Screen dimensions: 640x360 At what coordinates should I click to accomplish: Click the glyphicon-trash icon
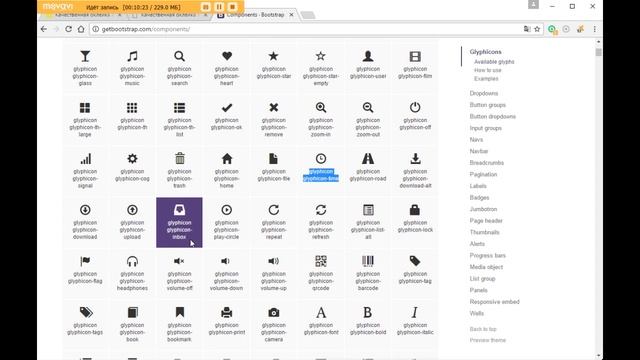pyautogui.click(x=179, y=158)
